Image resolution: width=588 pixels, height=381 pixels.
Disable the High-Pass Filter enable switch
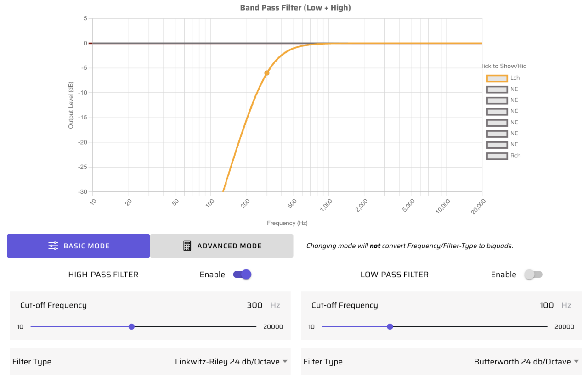tap(242, 275)
